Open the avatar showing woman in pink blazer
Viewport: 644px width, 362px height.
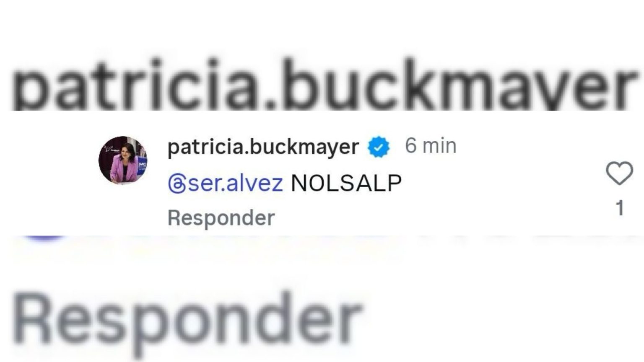(123, 160)
